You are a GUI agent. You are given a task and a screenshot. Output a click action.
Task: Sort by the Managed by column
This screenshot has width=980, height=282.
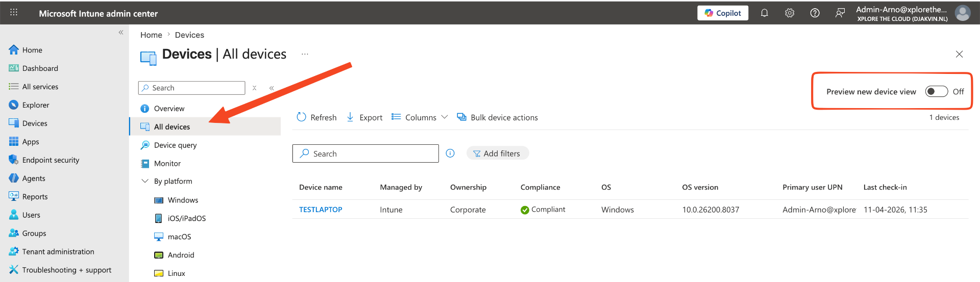[401, 187]
